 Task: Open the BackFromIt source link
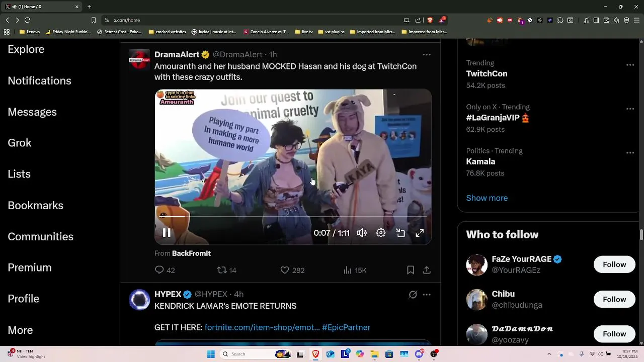coord(191,253)
